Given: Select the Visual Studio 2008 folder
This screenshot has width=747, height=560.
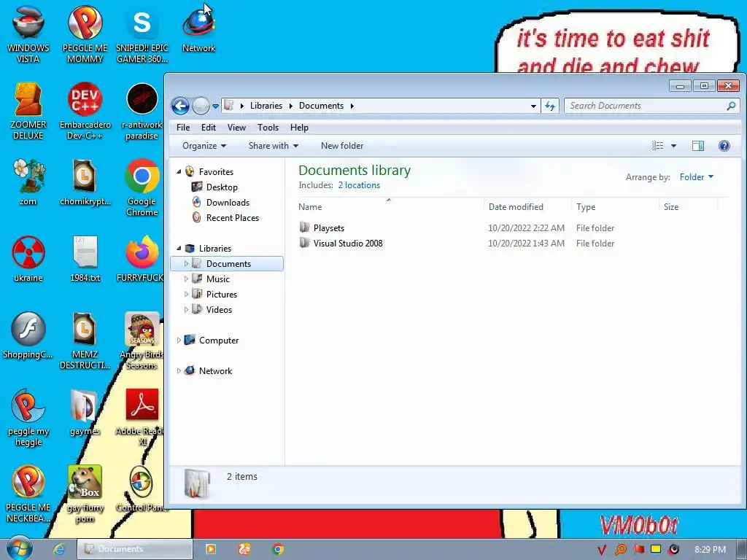Looking at the screenshot, I should coord(348,244).
